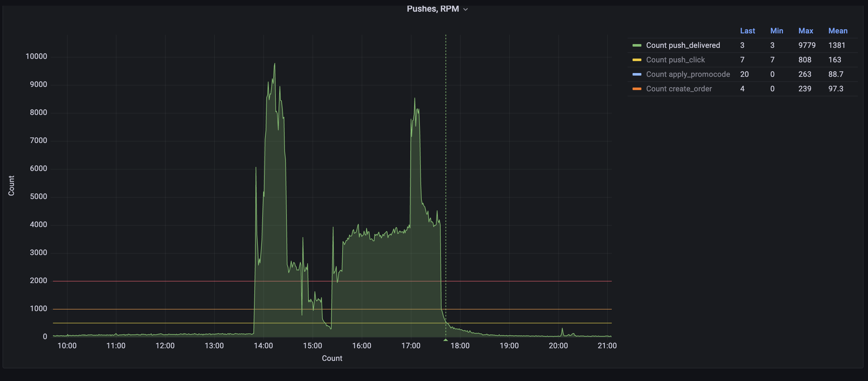Click the yellow push_click color swatch
This screenshot has width=868, height=381.
[637, 60]
